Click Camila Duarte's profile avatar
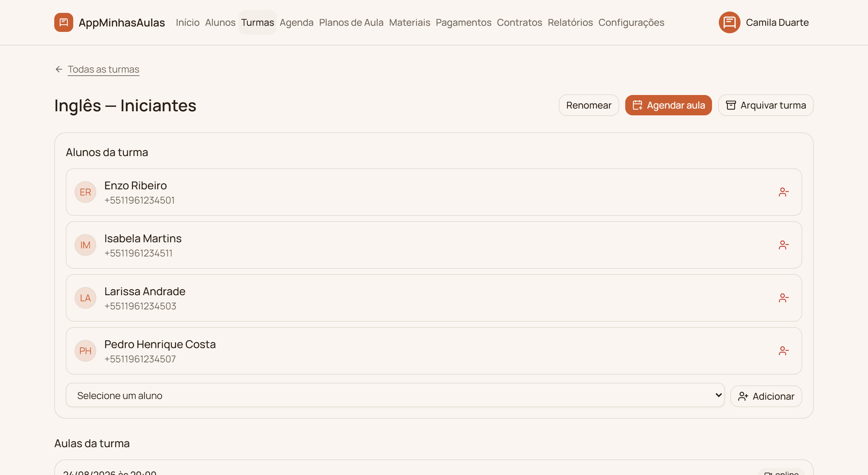Screen dimensions: 868x475 click(729, 22)
